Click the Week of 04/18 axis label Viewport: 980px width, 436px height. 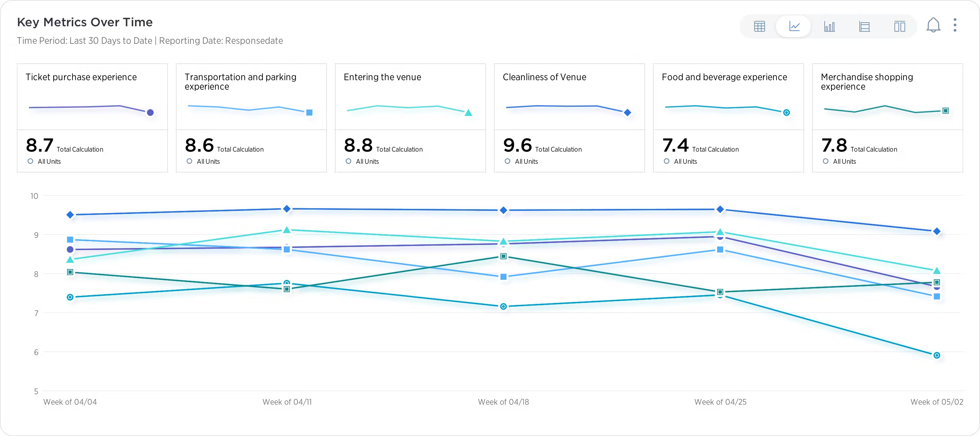click(x=503, y=402)
